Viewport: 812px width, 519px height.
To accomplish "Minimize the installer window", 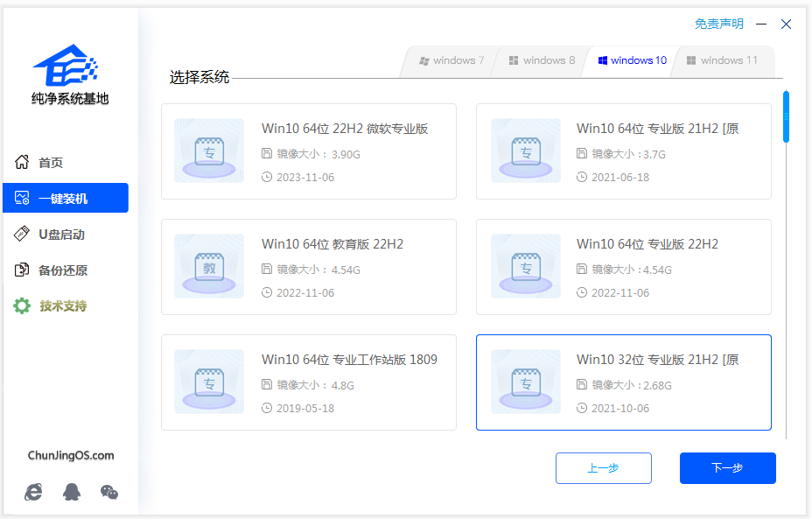I will pos(761,24).
